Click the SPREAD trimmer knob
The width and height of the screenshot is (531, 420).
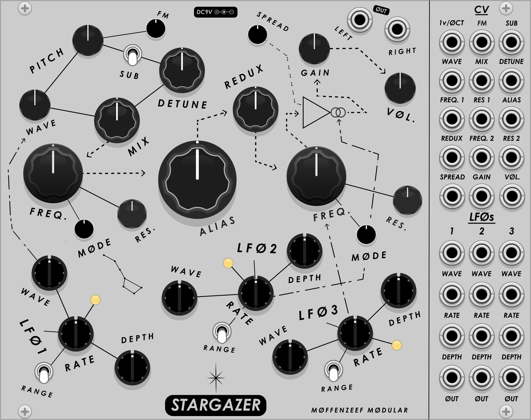257,35
